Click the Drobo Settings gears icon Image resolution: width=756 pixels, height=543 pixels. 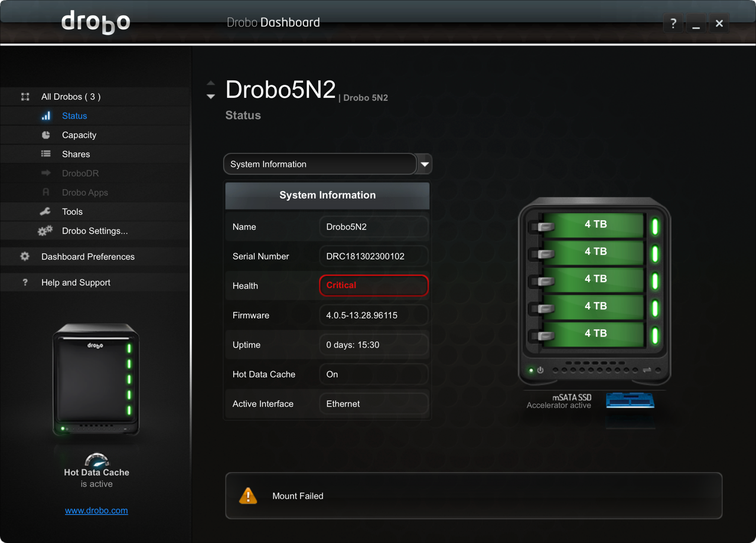coord(45,231)
